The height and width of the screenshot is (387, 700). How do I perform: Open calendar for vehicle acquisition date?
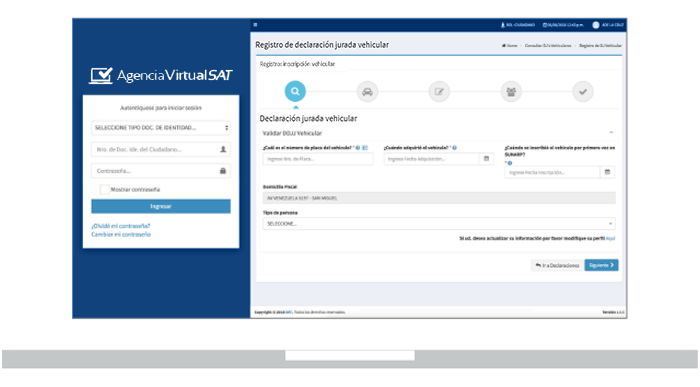pos(487,158)
